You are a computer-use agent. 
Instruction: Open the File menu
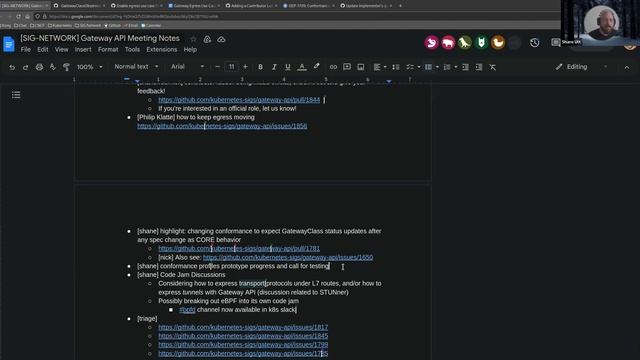(x=26, y=49)
